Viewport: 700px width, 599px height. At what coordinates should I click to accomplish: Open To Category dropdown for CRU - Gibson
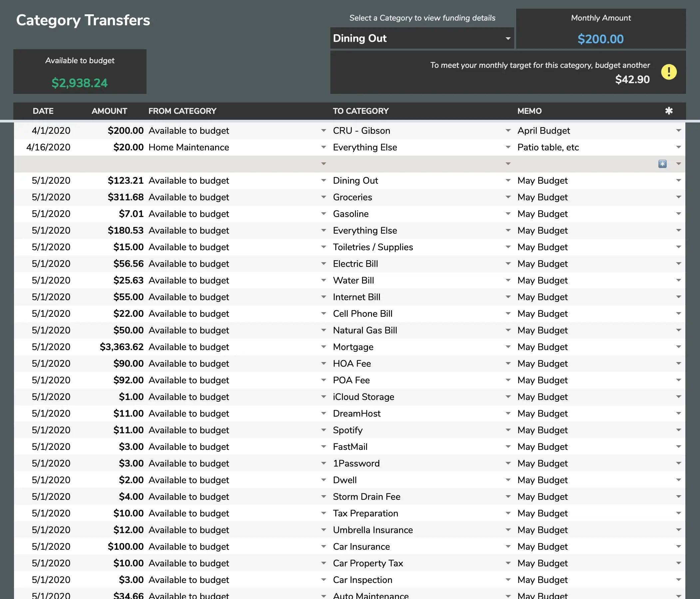pos(508,130)
